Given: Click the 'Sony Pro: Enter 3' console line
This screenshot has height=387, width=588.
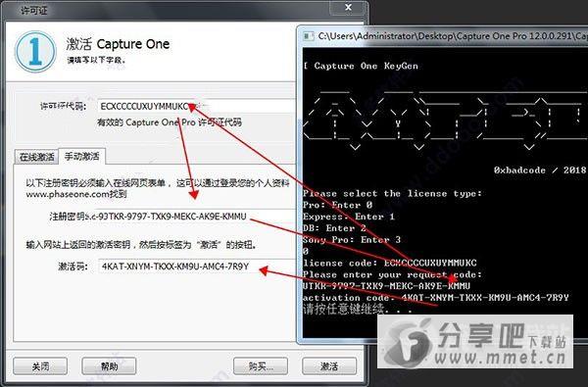Looking at the screenshot, I should point(352,240).
